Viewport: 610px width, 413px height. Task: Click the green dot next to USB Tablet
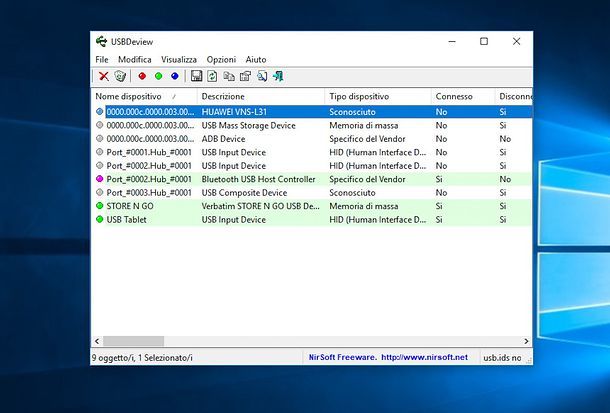coord(100,219)
